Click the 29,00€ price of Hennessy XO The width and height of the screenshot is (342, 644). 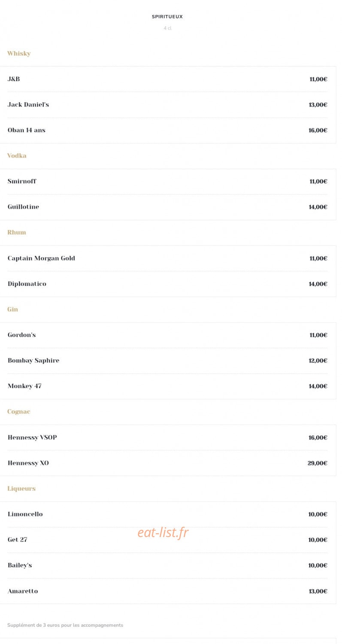(318, 463)
